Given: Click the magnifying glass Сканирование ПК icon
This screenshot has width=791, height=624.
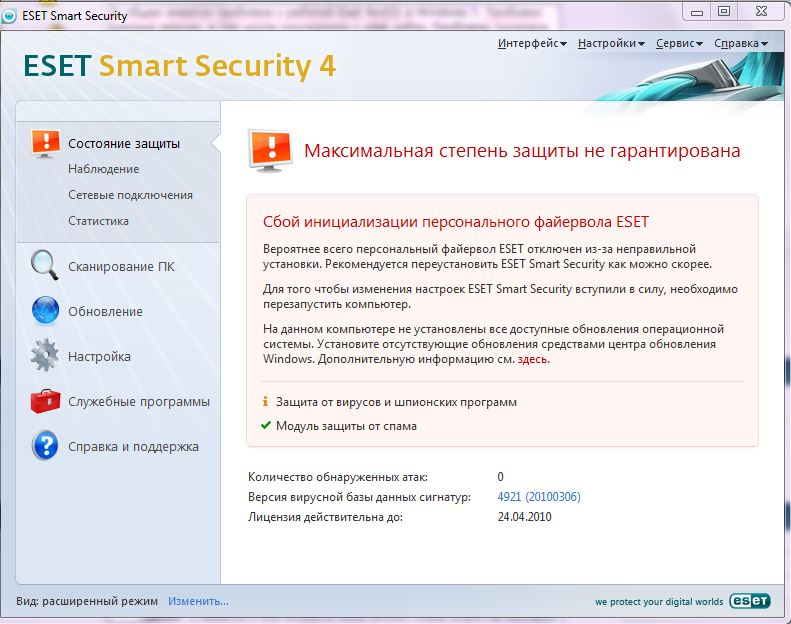Looking at the screenshot, I should point(44,265).
